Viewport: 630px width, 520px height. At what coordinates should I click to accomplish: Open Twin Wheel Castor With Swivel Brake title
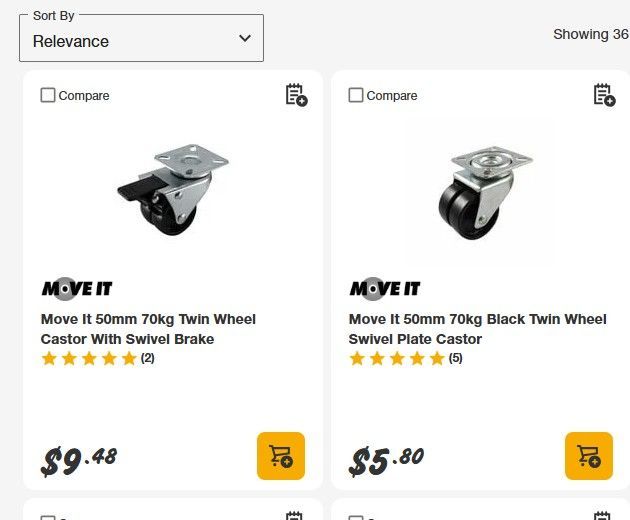point(148,329)
